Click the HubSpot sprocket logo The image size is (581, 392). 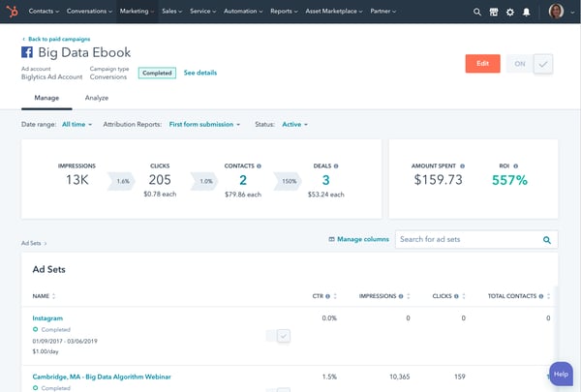click(14, 12)
